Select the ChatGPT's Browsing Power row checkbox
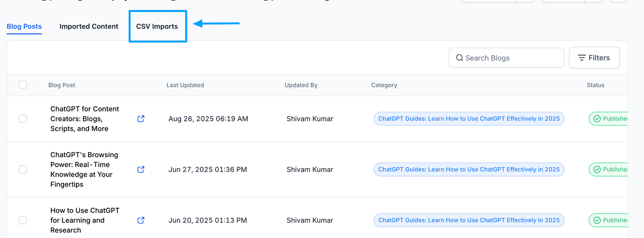The image size is (644, 238). point(23,170)
